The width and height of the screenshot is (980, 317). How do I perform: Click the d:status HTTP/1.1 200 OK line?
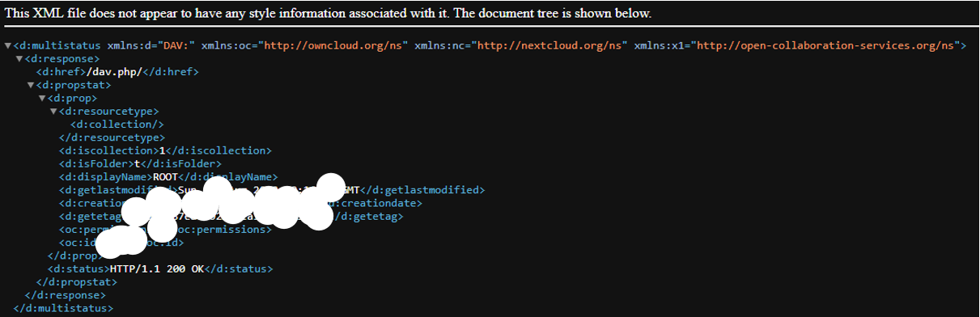pyautogui.click(x=160, y=268)
